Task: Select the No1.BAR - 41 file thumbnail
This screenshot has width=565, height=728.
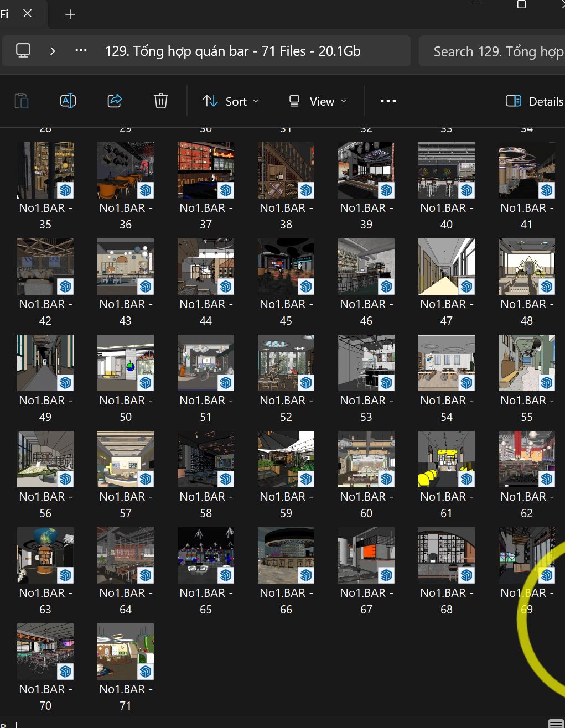Action: tap(527, 170)
